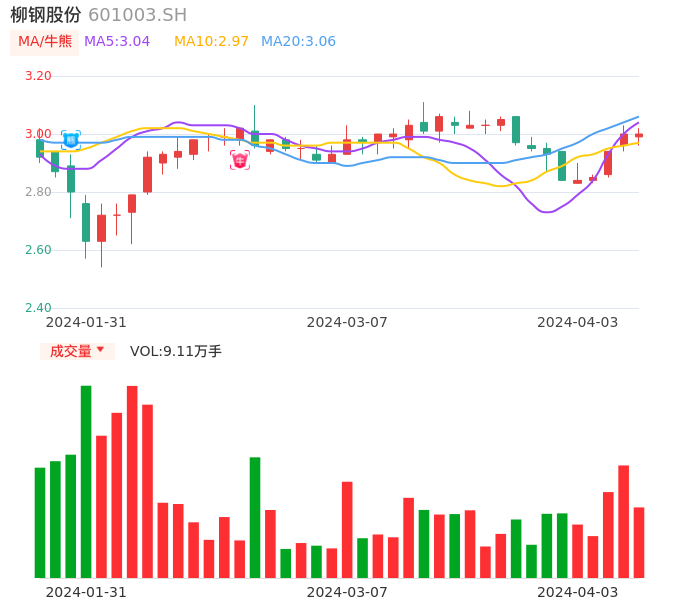Select the MA/牛熊 indicator tab
This screenshot has height=606, width=686.
click(x=45, y=42)
